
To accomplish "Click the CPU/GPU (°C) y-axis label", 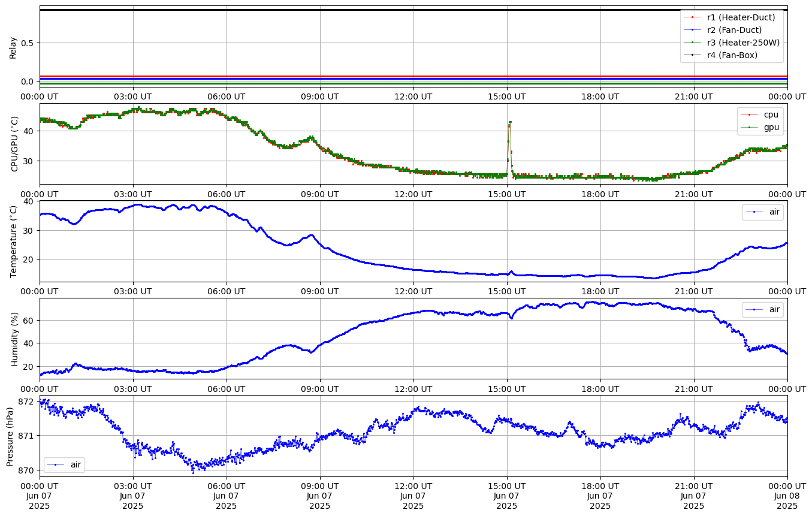I will 14,144.
